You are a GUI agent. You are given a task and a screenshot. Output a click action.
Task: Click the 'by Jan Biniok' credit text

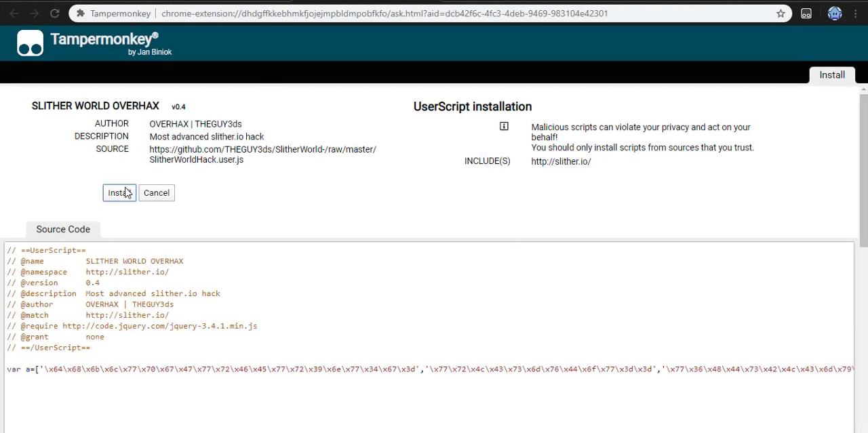tap(150, 52)
